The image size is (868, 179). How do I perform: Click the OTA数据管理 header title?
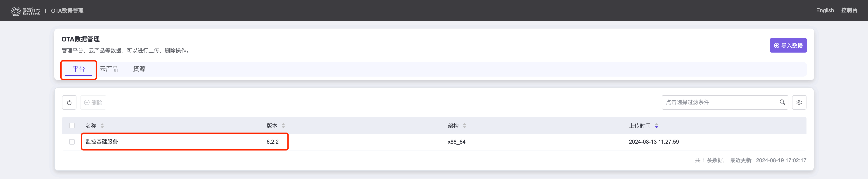pos(67,11)
